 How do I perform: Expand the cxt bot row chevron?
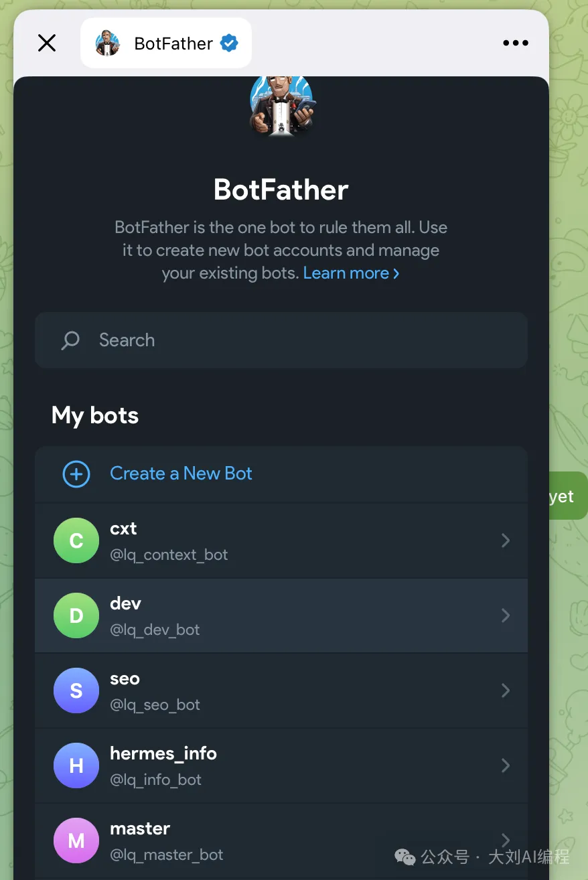tap(506, 540)
